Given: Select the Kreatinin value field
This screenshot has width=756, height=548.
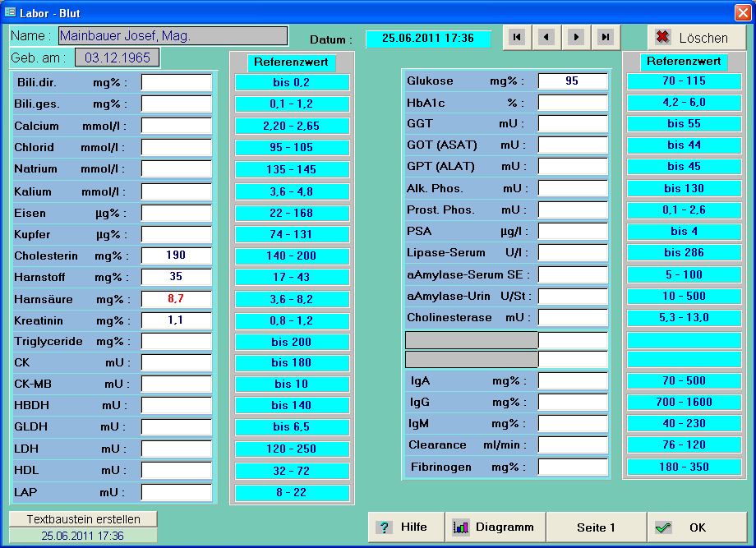Looking at the screenshot, I should click(176, 320).
